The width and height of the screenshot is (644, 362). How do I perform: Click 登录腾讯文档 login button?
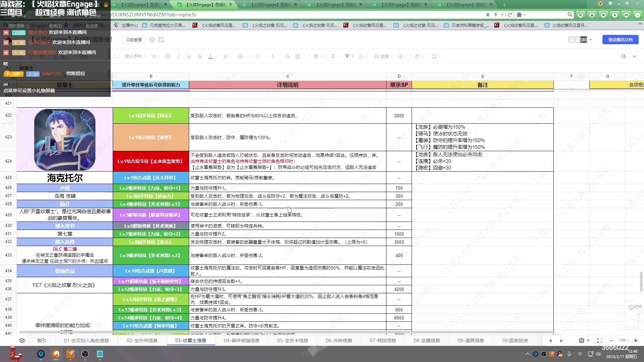(x=621, y=40)
